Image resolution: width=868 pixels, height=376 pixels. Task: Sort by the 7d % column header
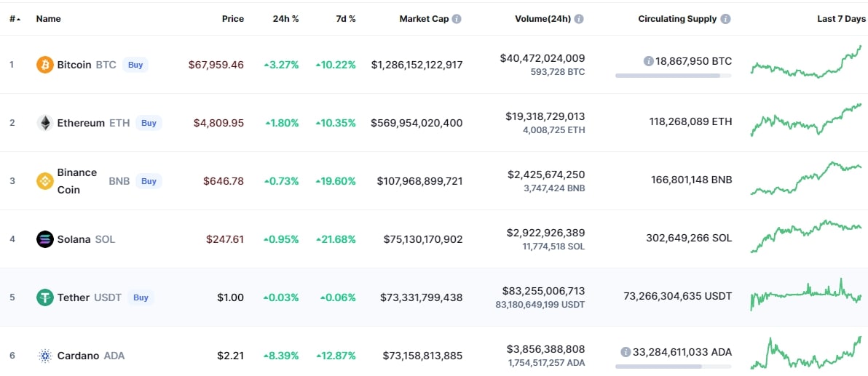(345, 19)
